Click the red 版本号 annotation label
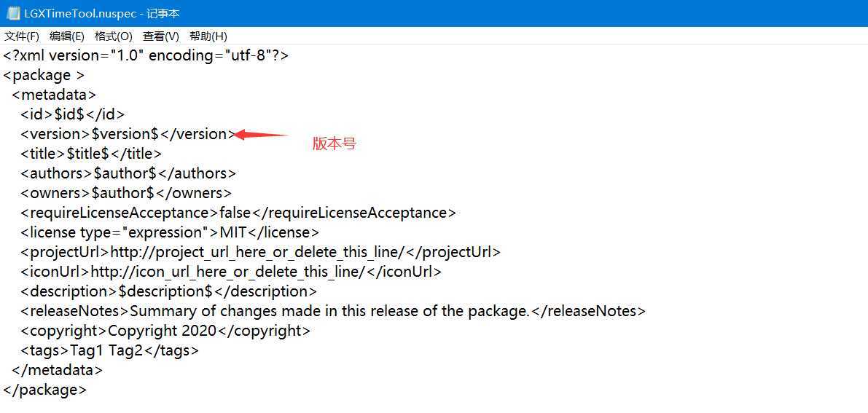This screenshot has width=868, height=413. (334, 144)
